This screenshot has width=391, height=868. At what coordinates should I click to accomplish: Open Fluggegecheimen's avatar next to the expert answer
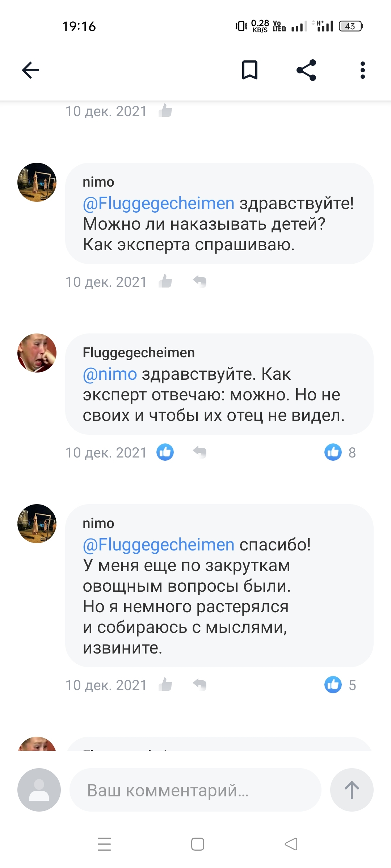[37, 353]
